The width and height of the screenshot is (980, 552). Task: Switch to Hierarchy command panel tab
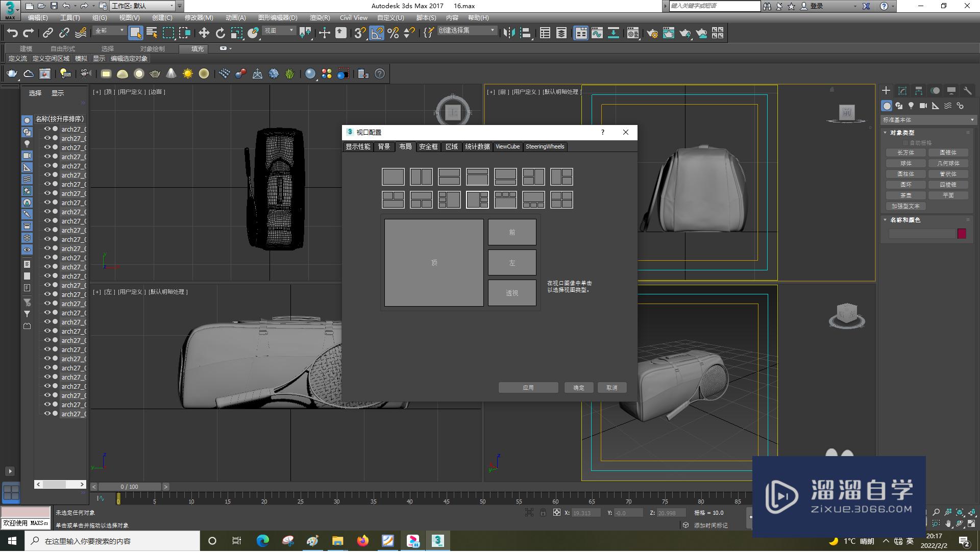point(919,90)
